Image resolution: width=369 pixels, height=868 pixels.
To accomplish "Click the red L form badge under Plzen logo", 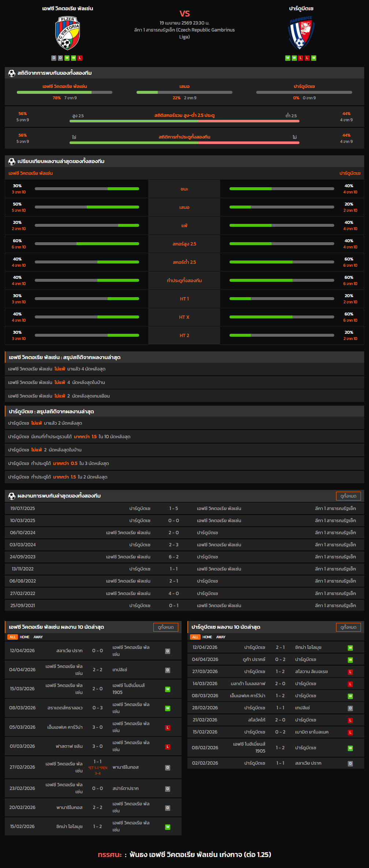I will pyautogui.click(x=80, y=58).
